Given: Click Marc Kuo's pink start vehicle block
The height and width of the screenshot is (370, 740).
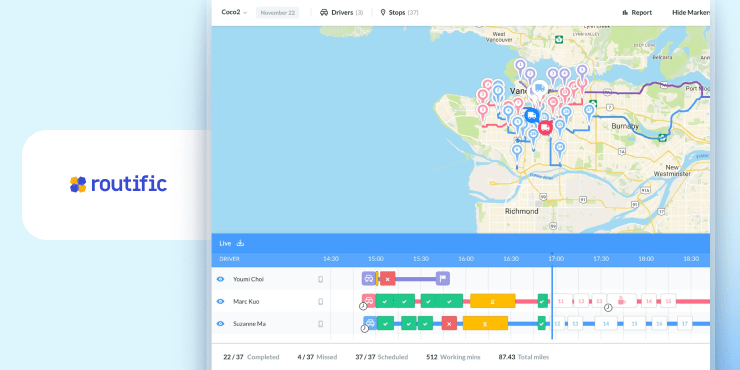Looking at the screenshot, I should point(369,300).
